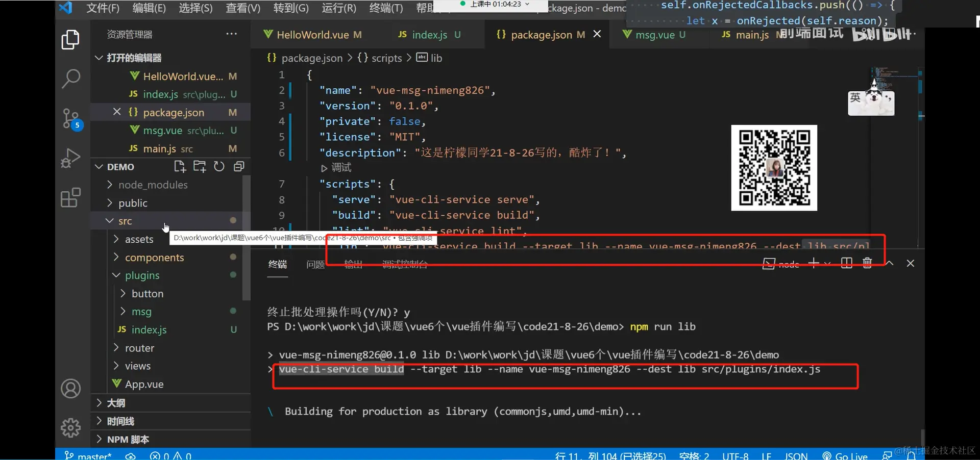Open the 选择(S) menu
The width and height of the screenshot is (980, 460).
[x=195, y=8]
